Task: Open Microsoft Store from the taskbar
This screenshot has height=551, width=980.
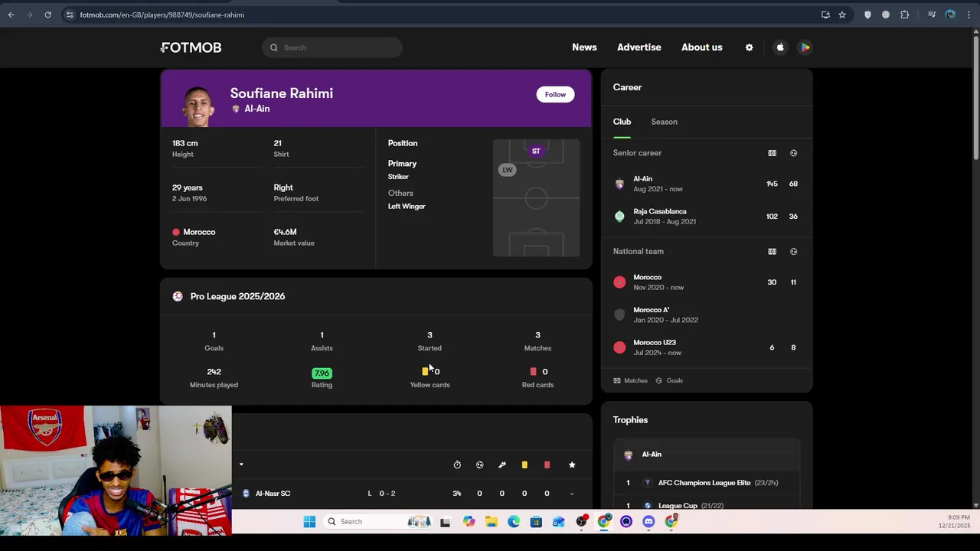Action: 536,522
